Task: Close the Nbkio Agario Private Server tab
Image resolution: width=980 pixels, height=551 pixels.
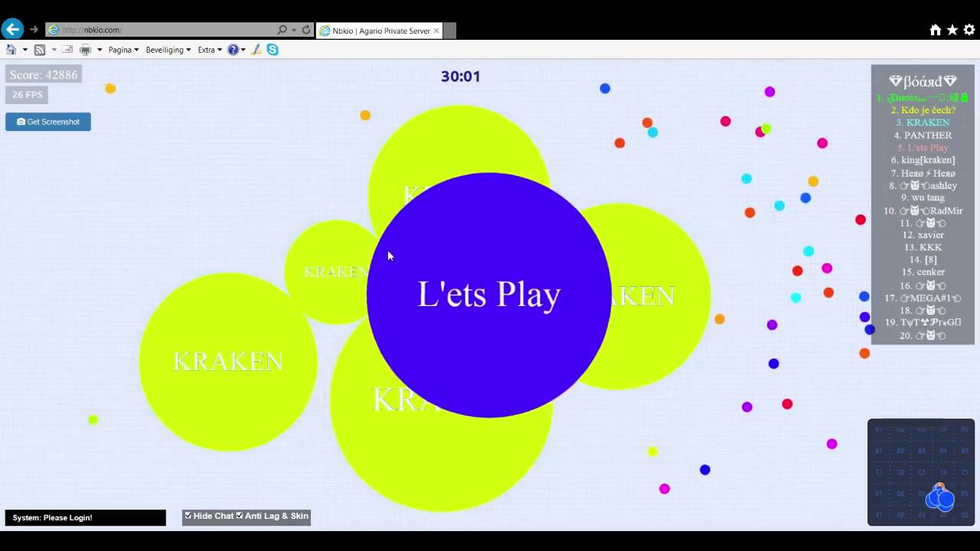Action: tap(436, 31)
